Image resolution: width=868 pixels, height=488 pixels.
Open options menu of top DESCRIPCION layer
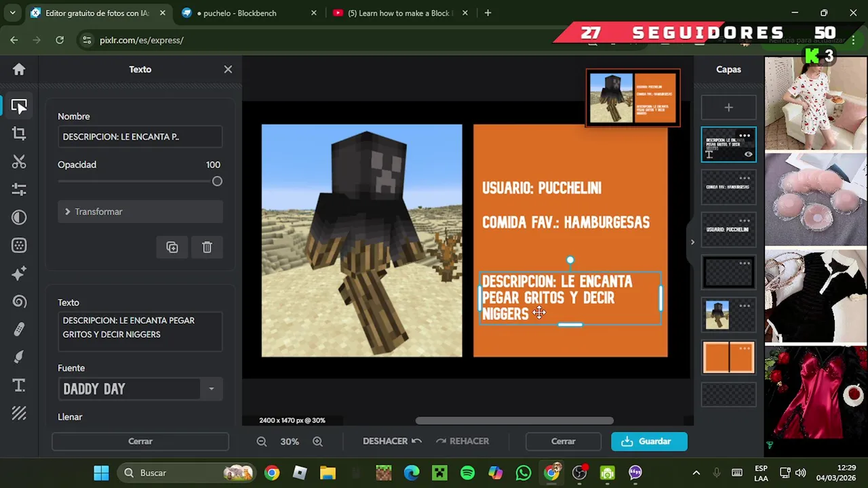[745, 136]
